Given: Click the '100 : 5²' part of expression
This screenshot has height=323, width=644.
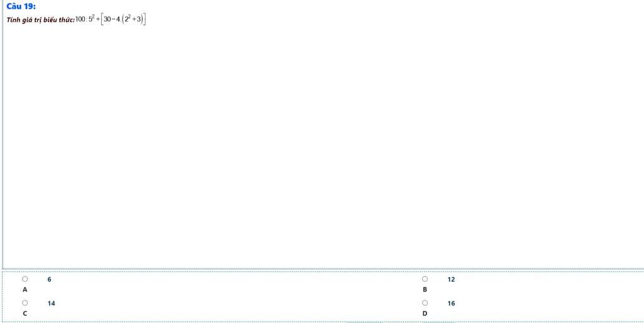Looking at the screenshot, I should click(x=86, y=19).
